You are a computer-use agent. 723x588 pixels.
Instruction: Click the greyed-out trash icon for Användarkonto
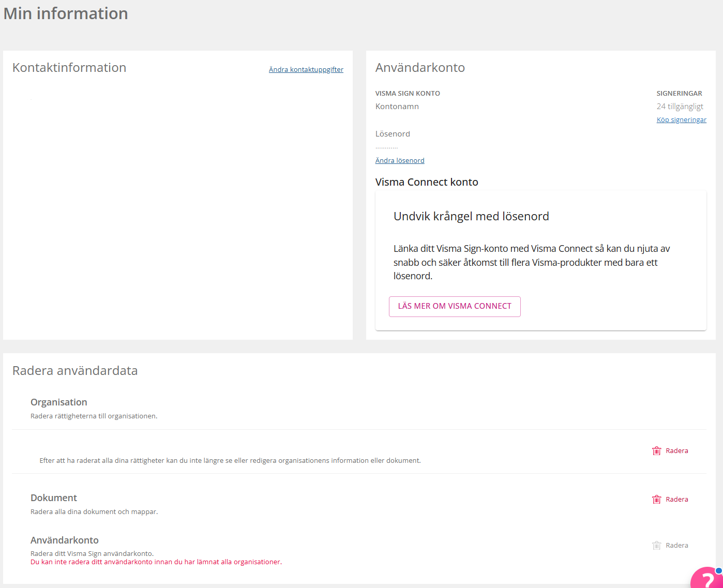[x=656, y=546]
